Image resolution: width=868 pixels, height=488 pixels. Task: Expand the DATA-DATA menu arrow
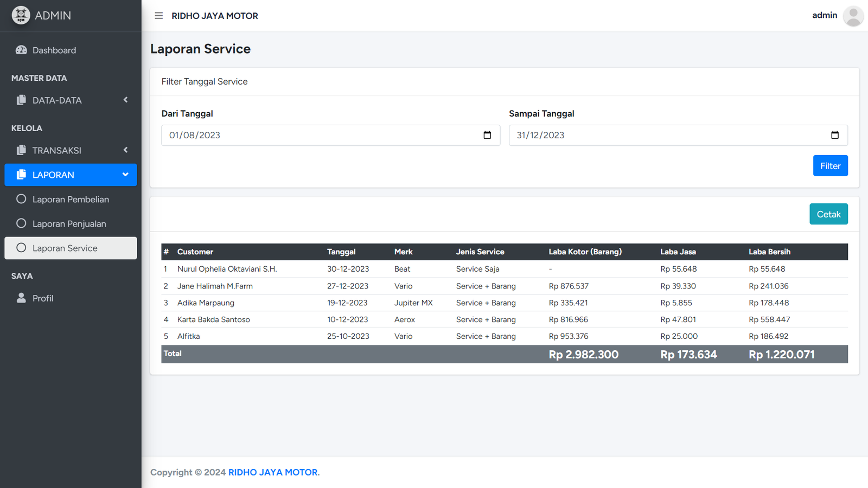125,100
